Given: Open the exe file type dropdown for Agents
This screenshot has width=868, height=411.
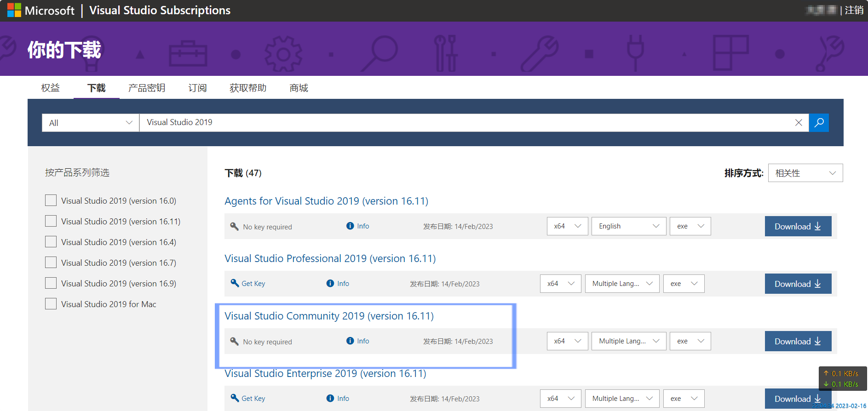Looking at the screenshot, I should click(x=690, y=226).
